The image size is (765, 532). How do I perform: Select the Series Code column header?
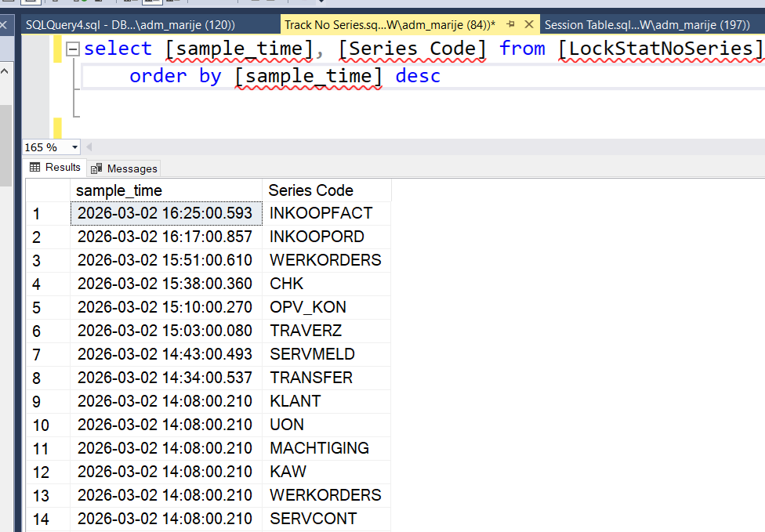[325, 190]
